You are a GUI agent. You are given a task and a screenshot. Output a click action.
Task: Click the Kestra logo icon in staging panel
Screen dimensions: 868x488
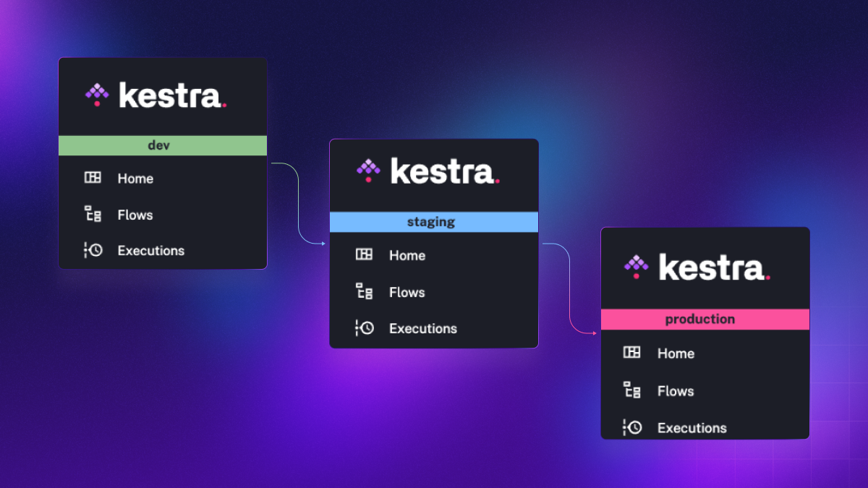pos(368,170)
